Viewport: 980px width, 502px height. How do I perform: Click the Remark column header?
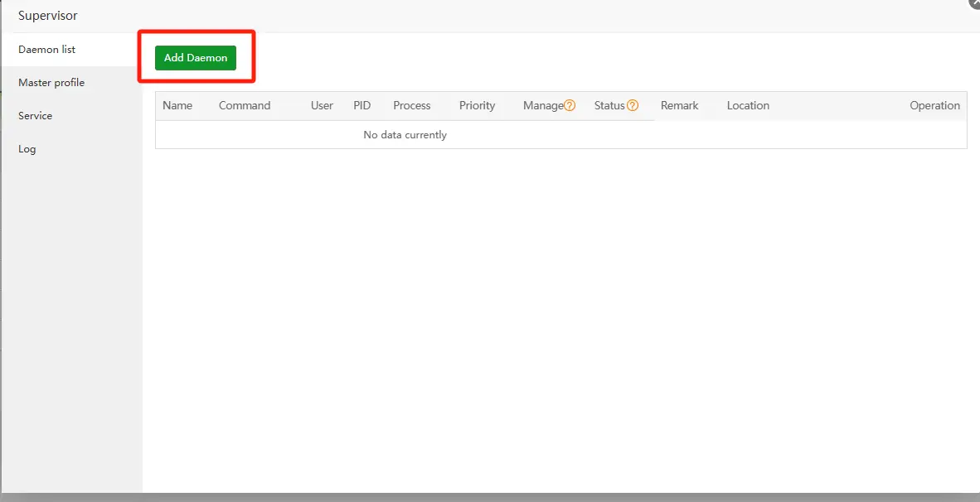point(679,105)
